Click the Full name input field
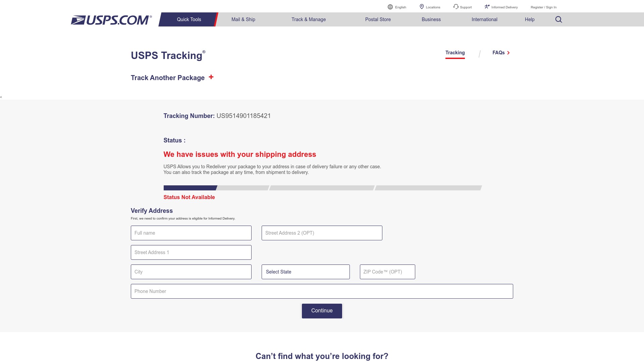Screen dimensions: 644x362 (x=191, y=233)
